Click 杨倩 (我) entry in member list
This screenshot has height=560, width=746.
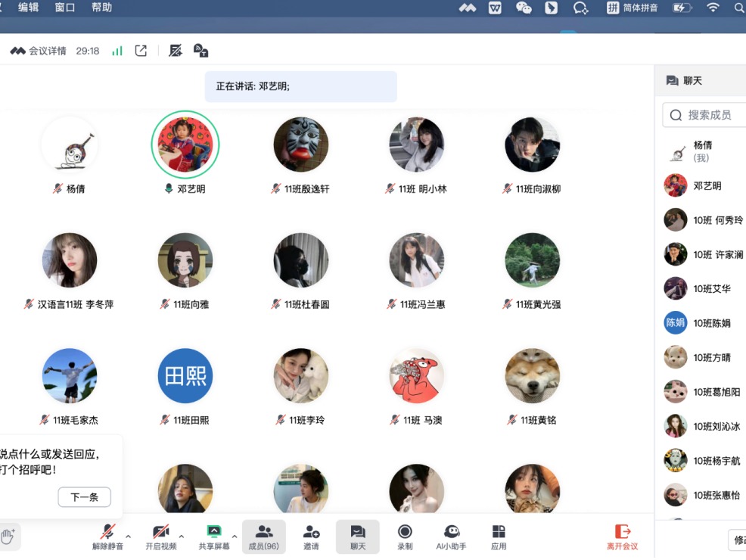(x=704, y=151)
